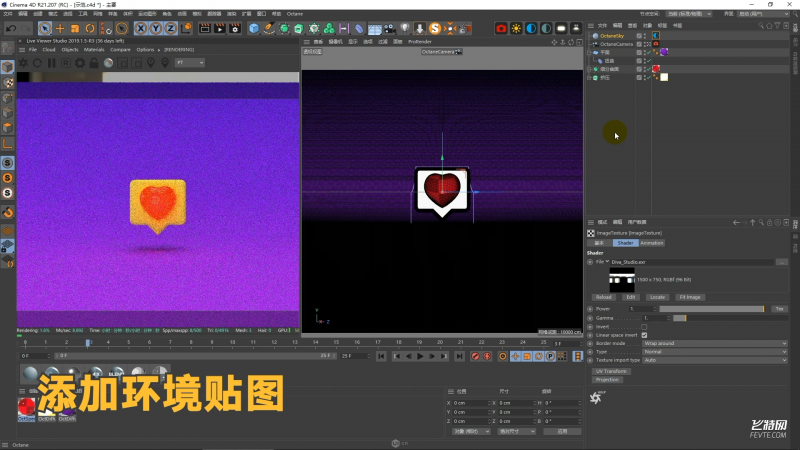Click the red material tag

click(656, 69)
